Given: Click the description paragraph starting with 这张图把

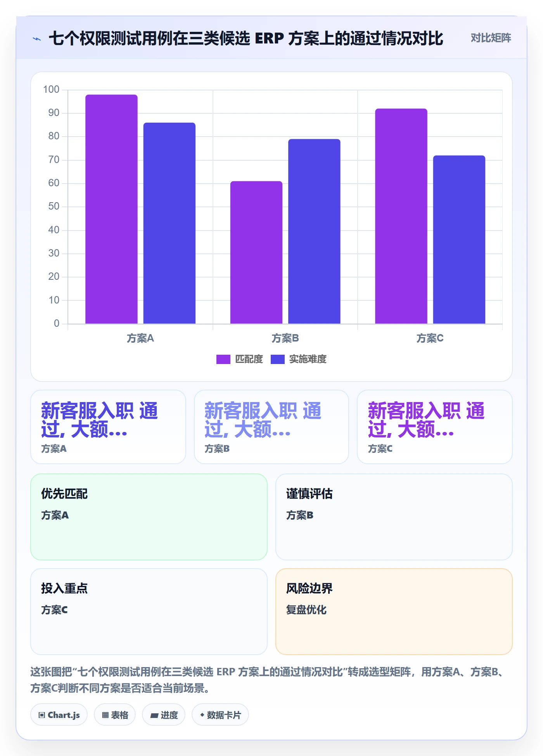Looking at the screenshot, I should [268, 680].
